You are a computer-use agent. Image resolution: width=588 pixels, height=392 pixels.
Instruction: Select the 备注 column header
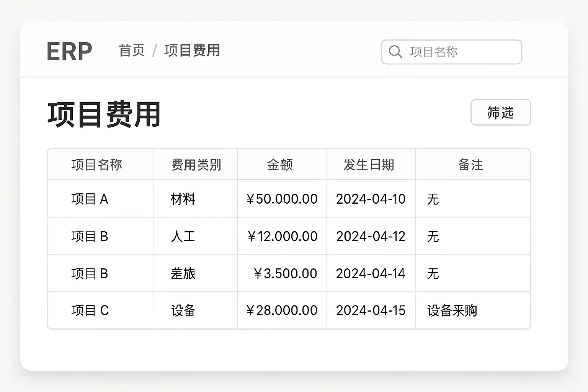[x=470, y=165]
